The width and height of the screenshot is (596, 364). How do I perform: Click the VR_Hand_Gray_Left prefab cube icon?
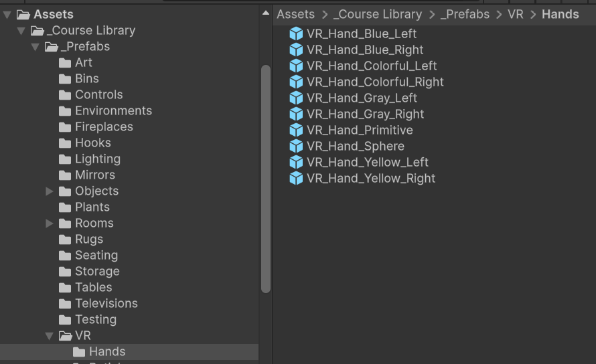[296, 98]
